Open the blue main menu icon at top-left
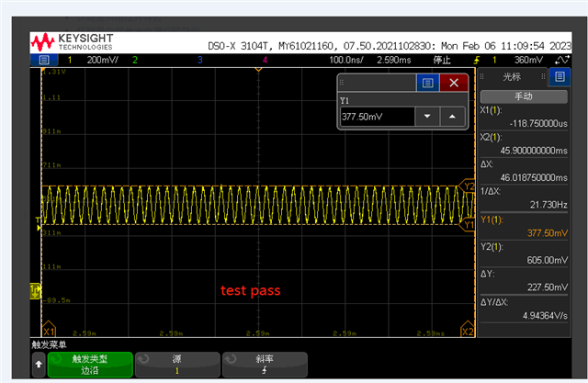588x383 pixels. point(42,60)
